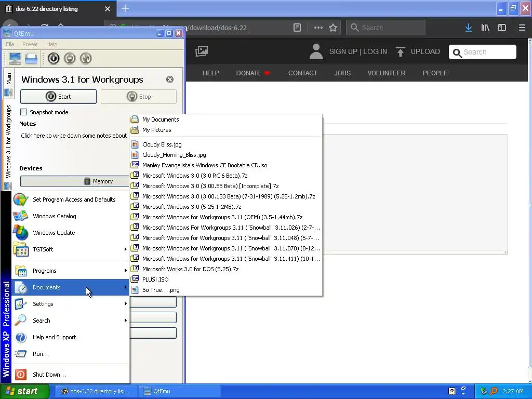Open the Power menu in QtEmu
Image resolution: width=532 pixels, height=399 pixels.
coord(30,44)
